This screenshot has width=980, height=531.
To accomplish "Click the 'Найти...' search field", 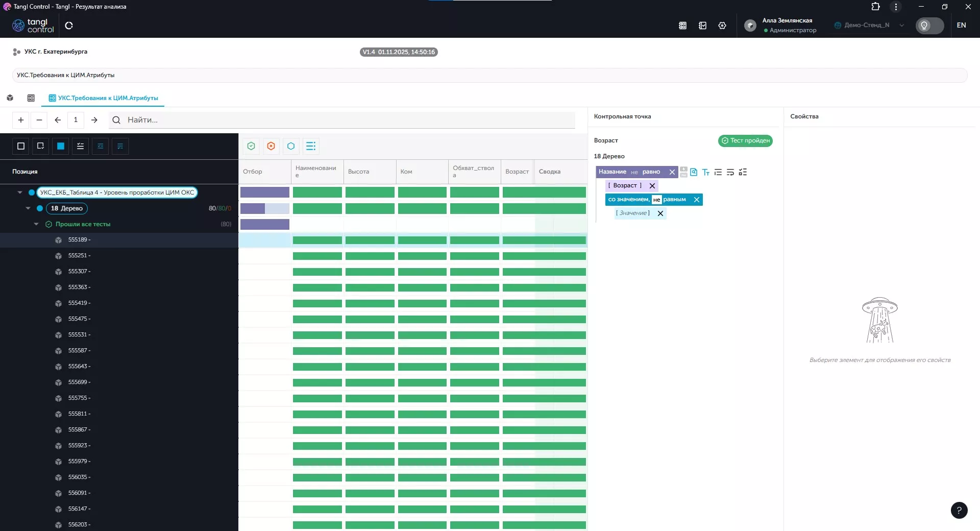I will coord(347,120).
